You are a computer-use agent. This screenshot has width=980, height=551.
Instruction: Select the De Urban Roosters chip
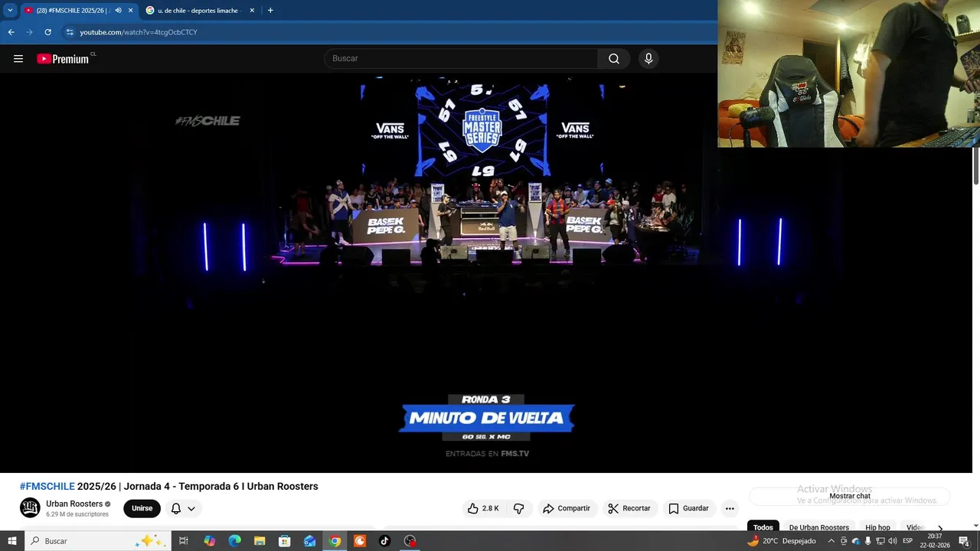click(x=819, y=527)
